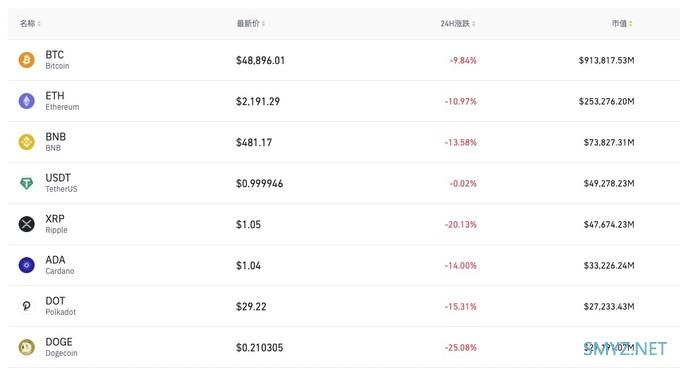Open the XRP black coin icon

coord(26,224)
